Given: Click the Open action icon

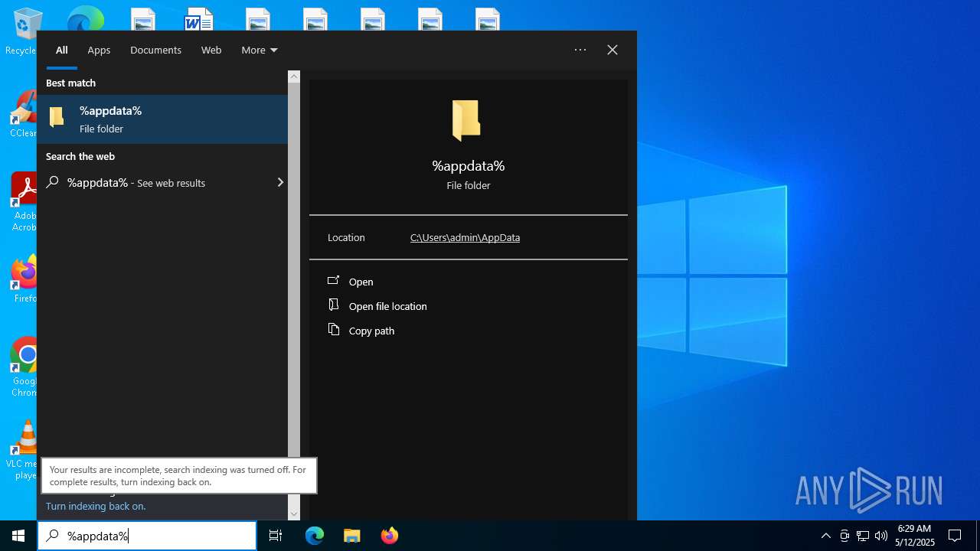Looking at the screenshot, I should (333, 280).
